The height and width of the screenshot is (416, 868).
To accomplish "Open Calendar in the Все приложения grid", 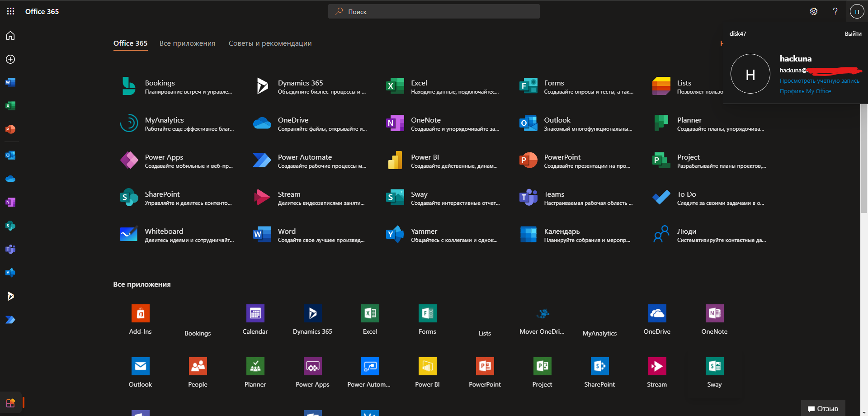I will click(255, 320).
